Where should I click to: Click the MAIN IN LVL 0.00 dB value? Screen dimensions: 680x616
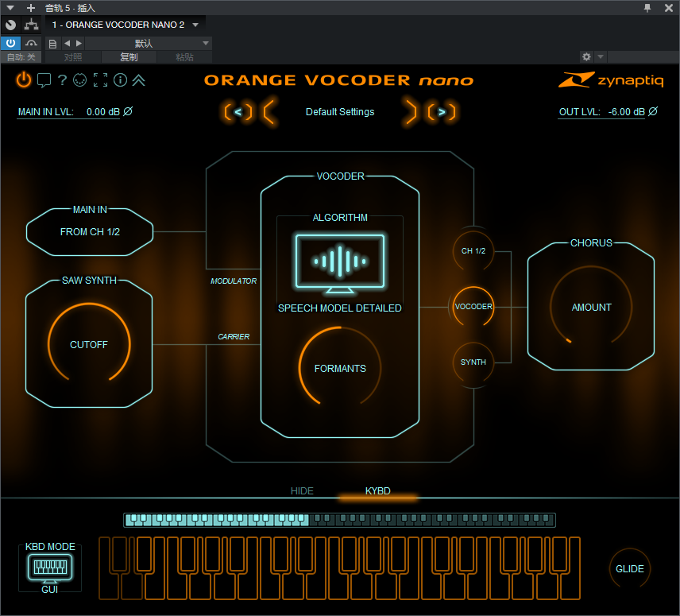[103, 112]
